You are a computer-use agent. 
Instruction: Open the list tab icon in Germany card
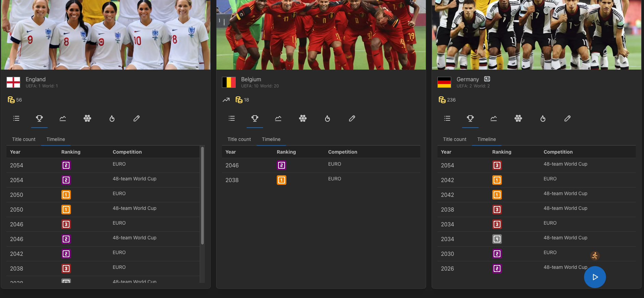(x=447, y=118)
